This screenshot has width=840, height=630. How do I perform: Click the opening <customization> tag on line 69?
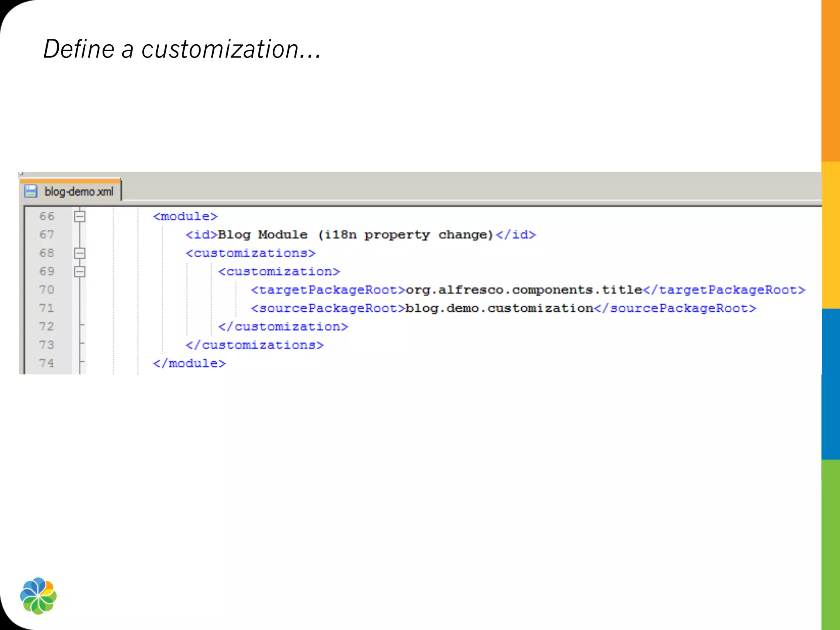[279, 272]
